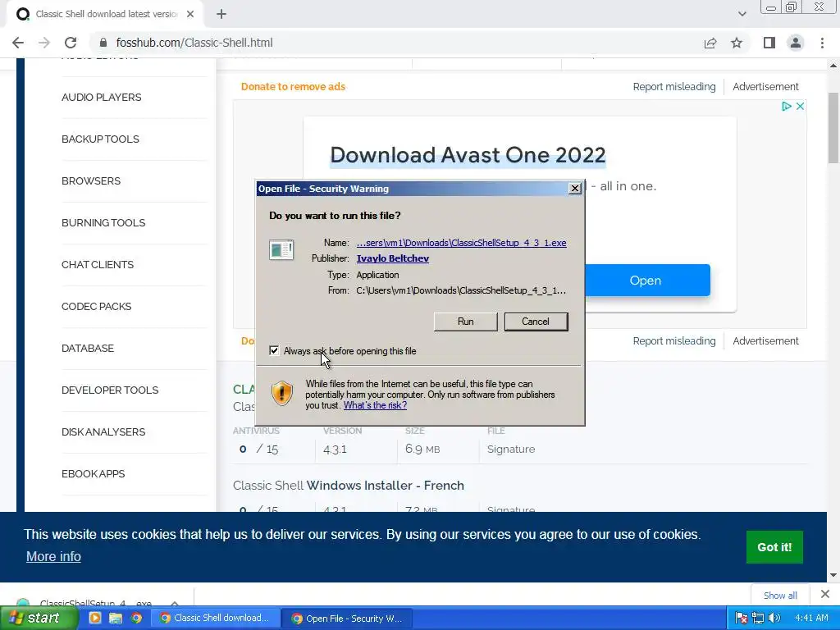Image resolution: width=840 pixels, height=630 pixels.
Task: Open the More info cookie link
Action: [53, 557]
